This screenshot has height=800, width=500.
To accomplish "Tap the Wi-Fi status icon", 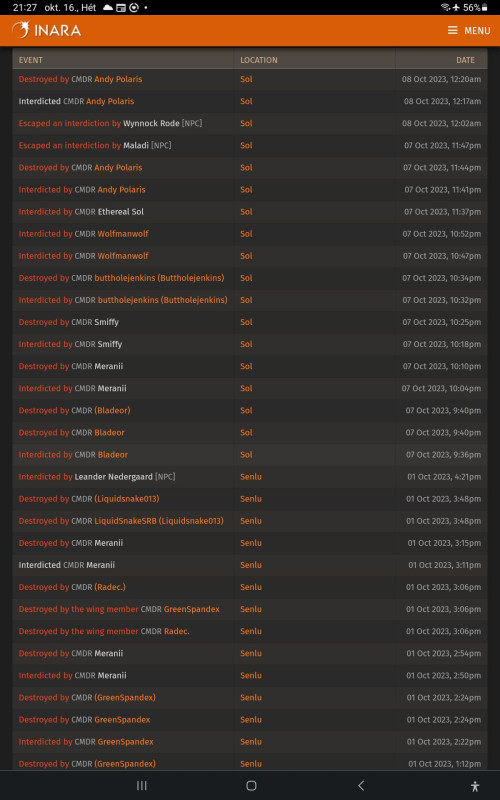I will [x=445, y=8].
